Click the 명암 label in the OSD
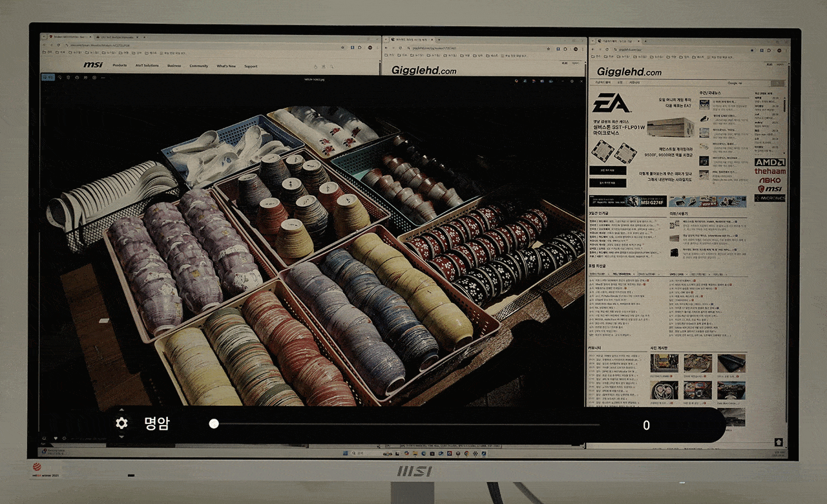Image resolution: width=827 pixels, height=504 pixels. point(157,424)
